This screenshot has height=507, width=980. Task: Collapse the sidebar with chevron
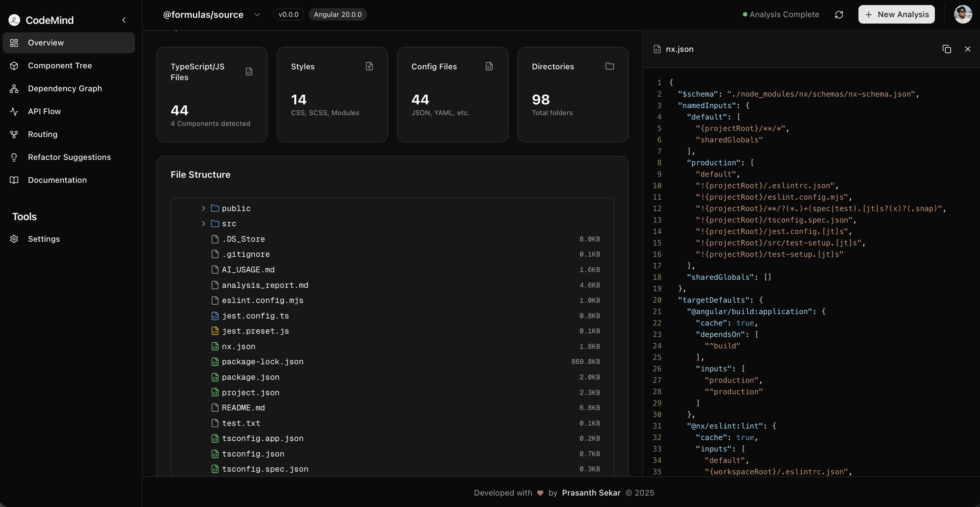pyautogui.click(x=124, y=20)
